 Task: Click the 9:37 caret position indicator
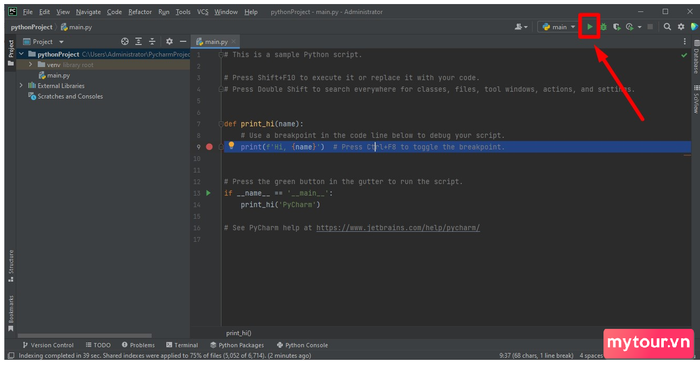click(x=536, y=356)
